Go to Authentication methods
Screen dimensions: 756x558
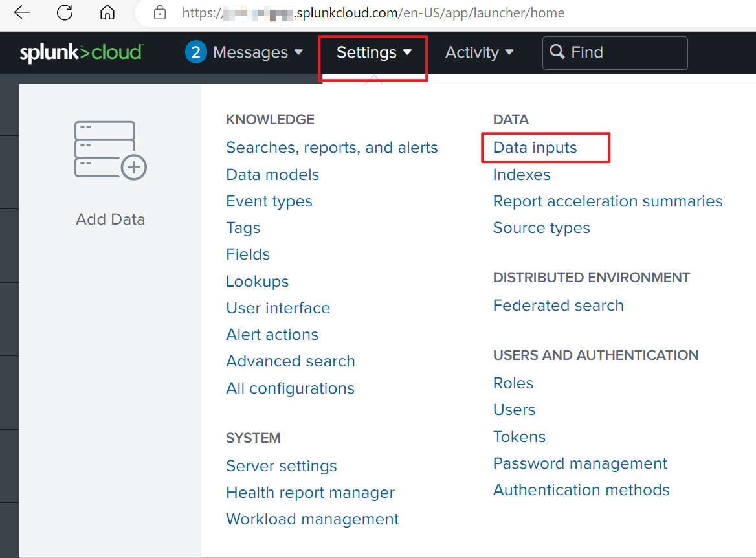581,490
